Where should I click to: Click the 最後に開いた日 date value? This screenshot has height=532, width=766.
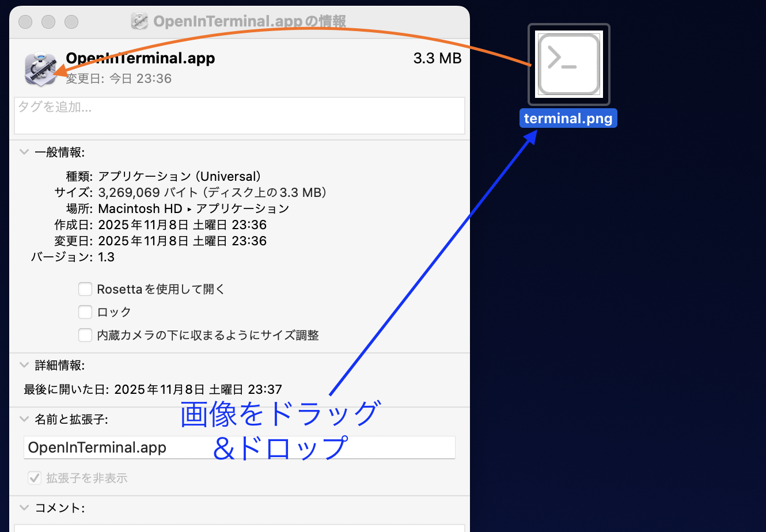pos(198,389)
